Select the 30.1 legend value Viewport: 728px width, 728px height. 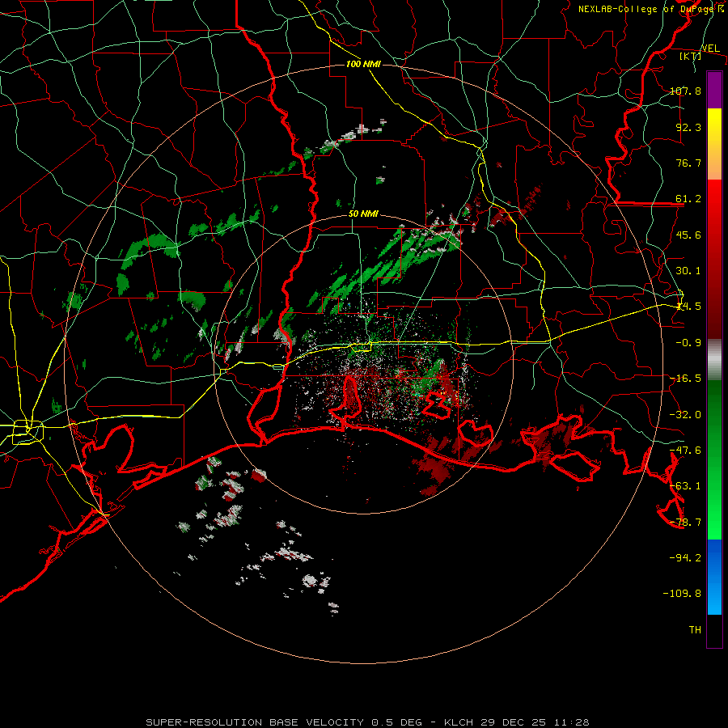coord(688,271)
